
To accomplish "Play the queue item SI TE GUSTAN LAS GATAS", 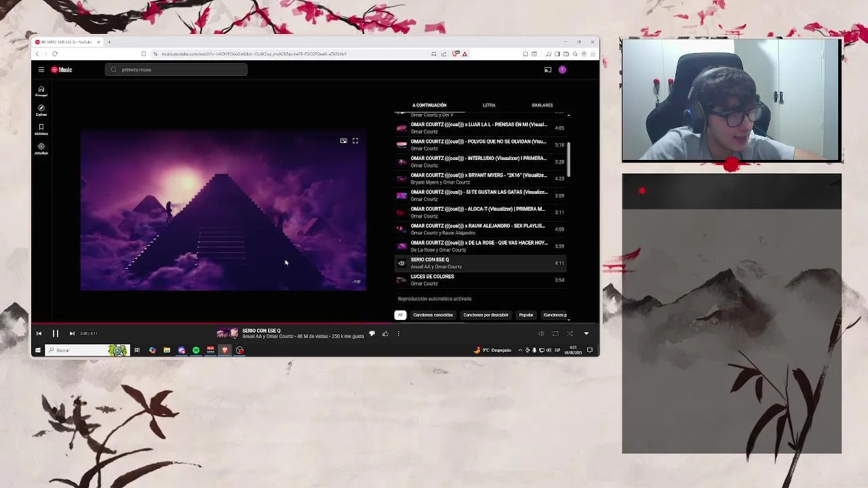I will 481,196.
